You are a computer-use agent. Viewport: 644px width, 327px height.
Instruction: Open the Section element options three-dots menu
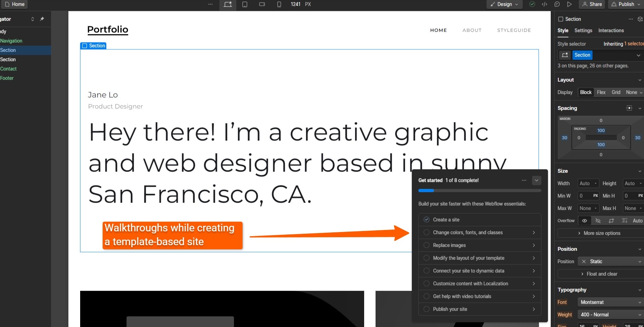pos(631,19)
